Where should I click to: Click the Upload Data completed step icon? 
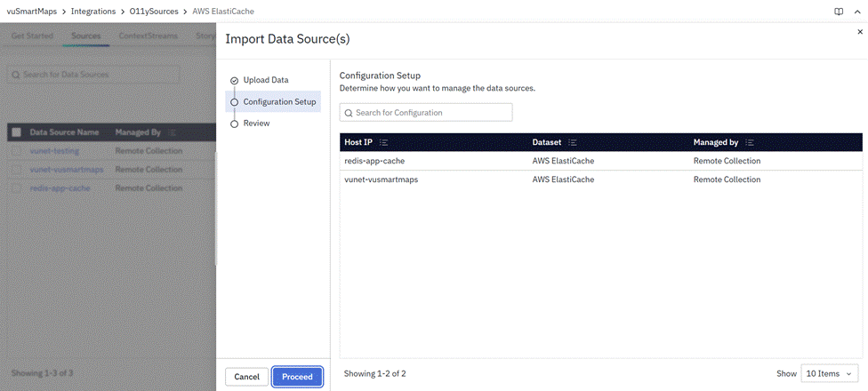[x=234, y=81]
